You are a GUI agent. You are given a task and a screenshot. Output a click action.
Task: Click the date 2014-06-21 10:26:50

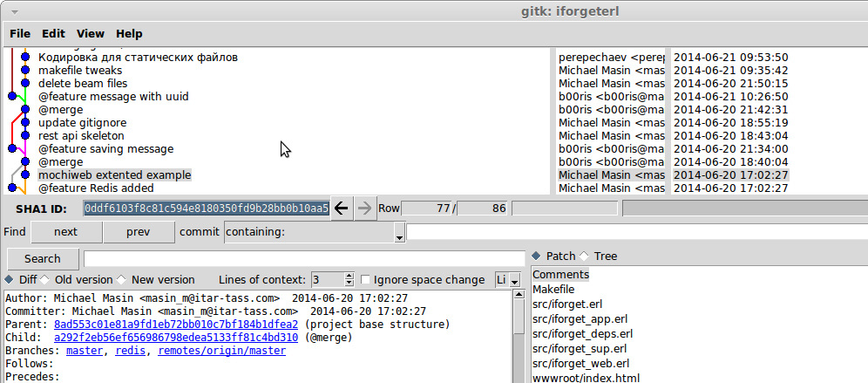tap(730, 97)
